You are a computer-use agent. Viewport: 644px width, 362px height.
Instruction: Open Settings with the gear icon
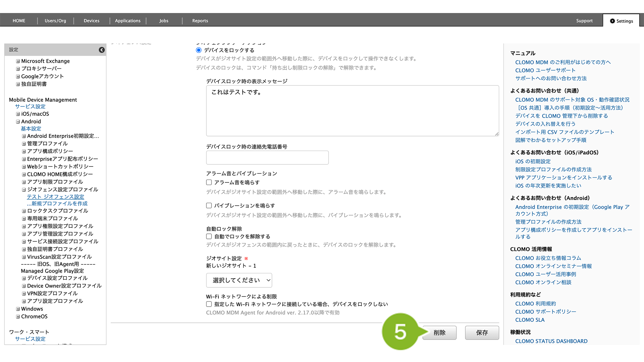tap(621, 21)
